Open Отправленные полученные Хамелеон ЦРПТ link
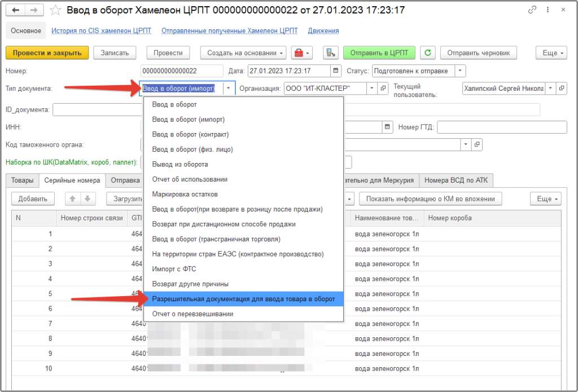This screenshot has height=392, width=578. point(230,31)
